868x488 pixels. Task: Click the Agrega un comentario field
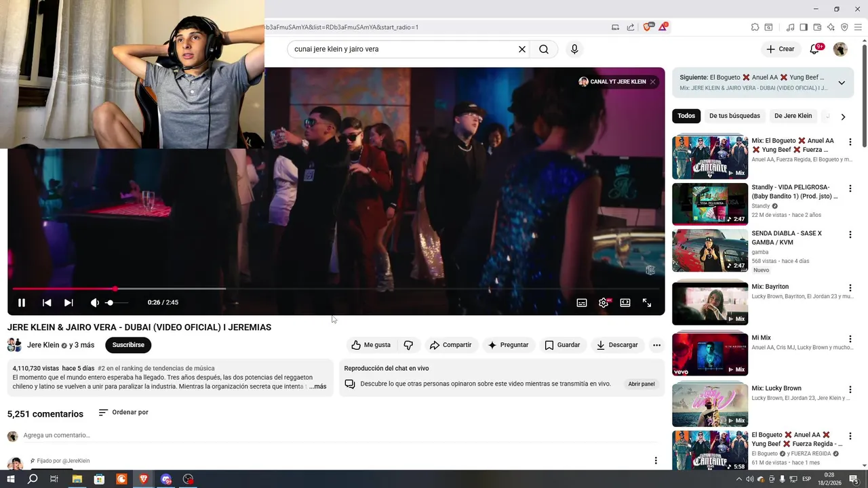(339, 435)
